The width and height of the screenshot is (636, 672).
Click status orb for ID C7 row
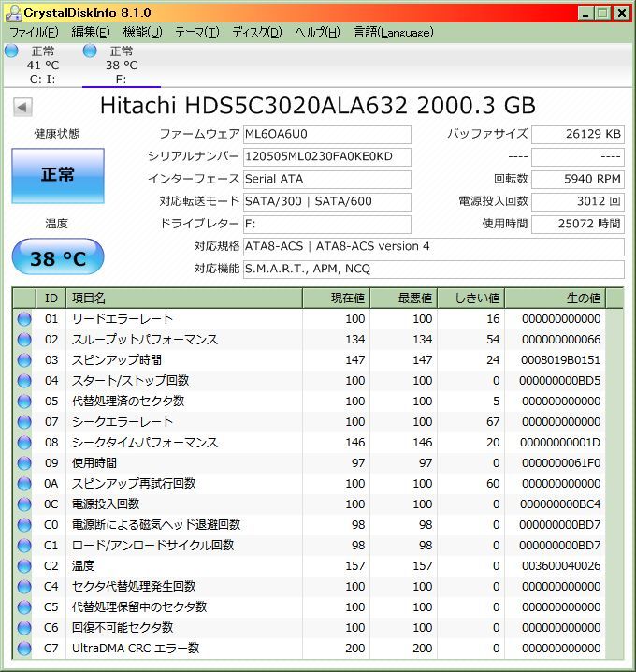(24, 648)
